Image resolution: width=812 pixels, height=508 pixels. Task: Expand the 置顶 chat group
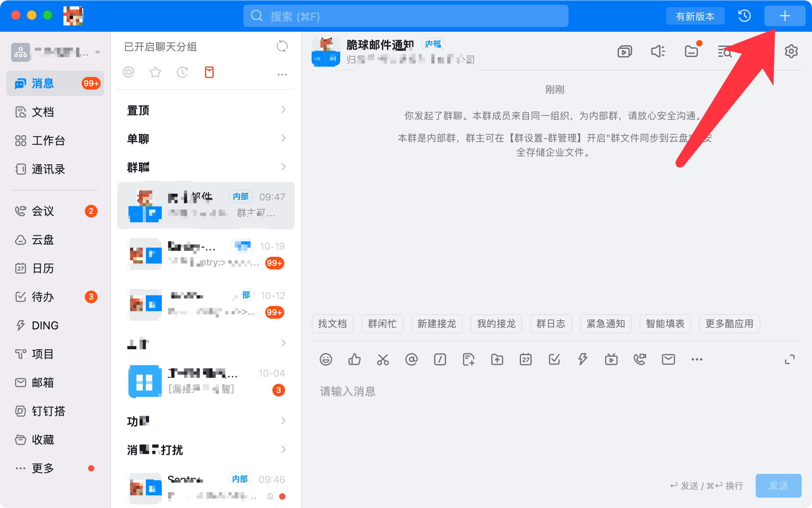(x=206, y=110)
